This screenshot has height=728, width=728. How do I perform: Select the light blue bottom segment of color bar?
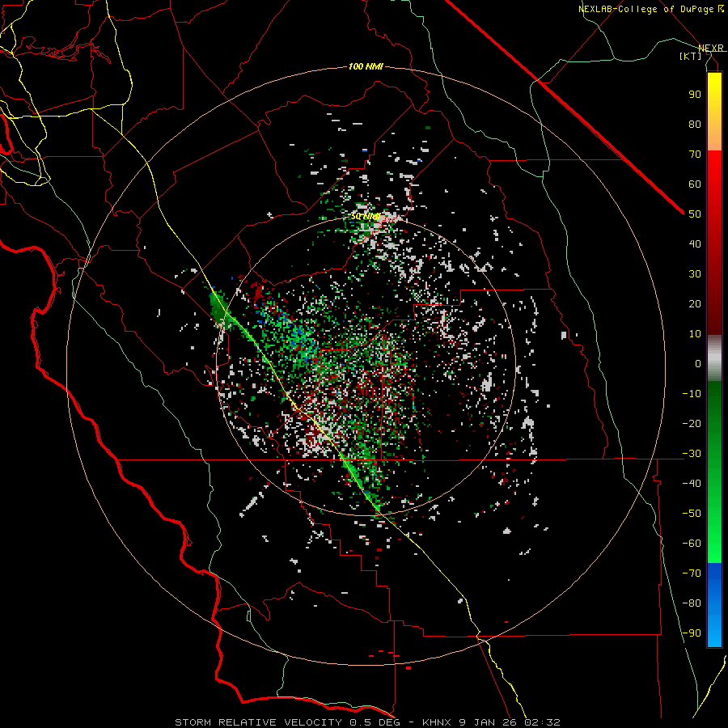click(714, 629)
